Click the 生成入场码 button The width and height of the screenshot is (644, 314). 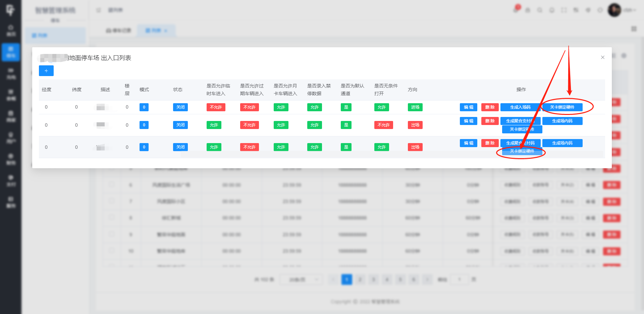[x=520, y=107]
